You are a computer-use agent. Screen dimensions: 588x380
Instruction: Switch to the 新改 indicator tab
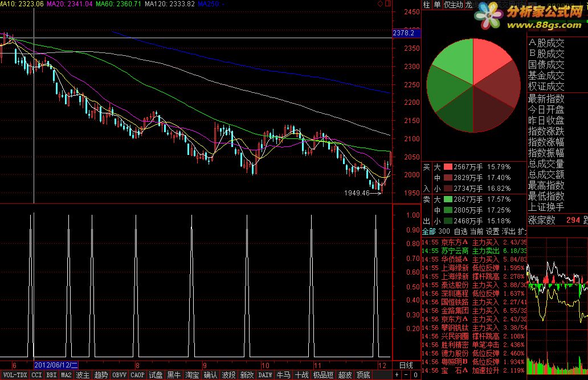(247, 375)
